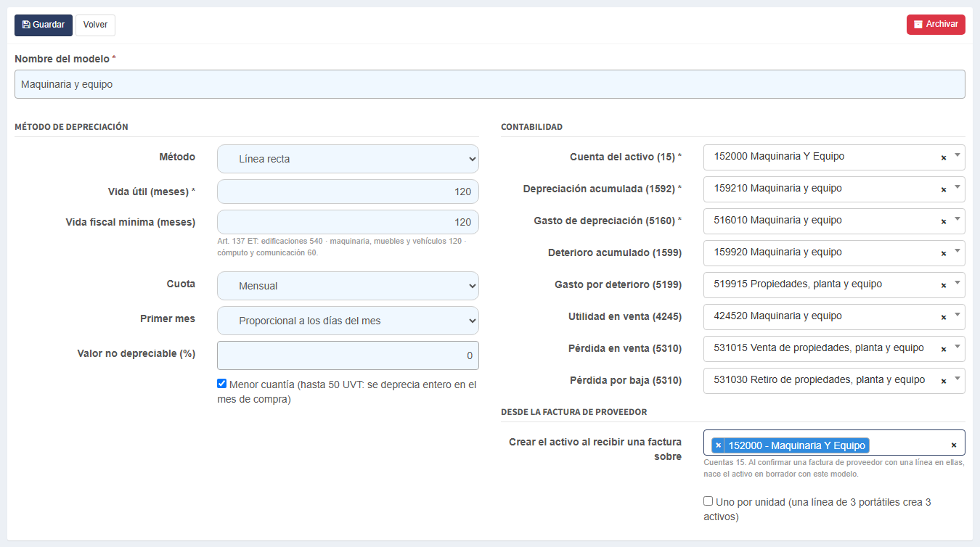Expand Pérdida por baja (5310) dropdown arrow
The image size is (980, 547).
pos(957,379)
